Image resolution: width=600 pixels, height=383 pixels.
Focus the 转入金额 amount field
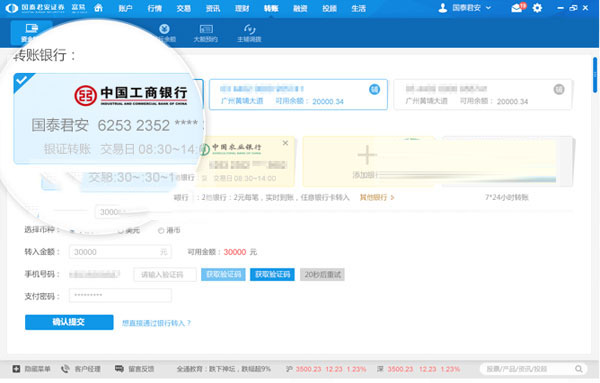coord(120,252)
